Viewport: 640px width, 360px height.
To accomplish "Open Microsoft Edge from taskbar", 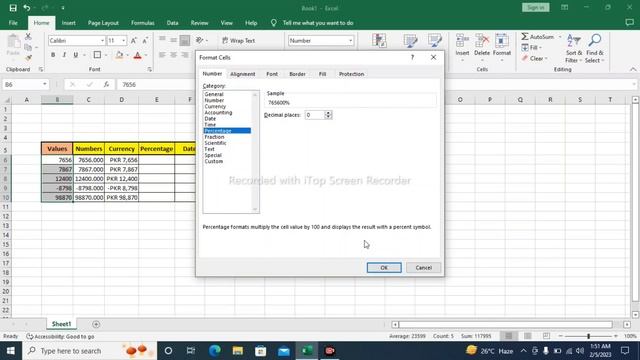I will pos(215,351).
